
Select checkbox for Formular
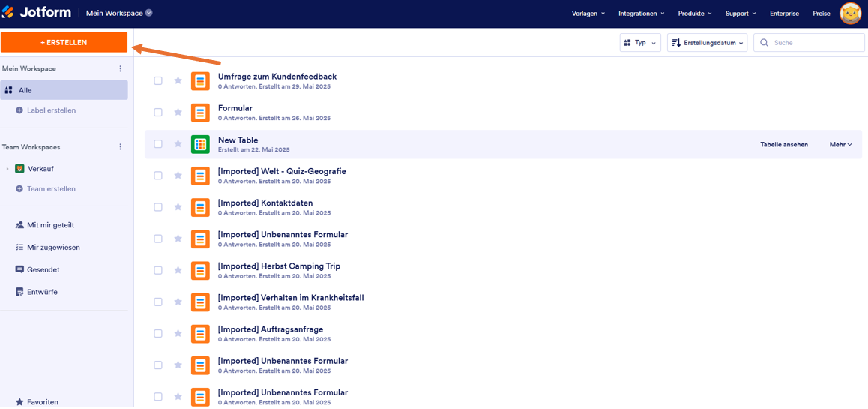click(x=158, y=112)
